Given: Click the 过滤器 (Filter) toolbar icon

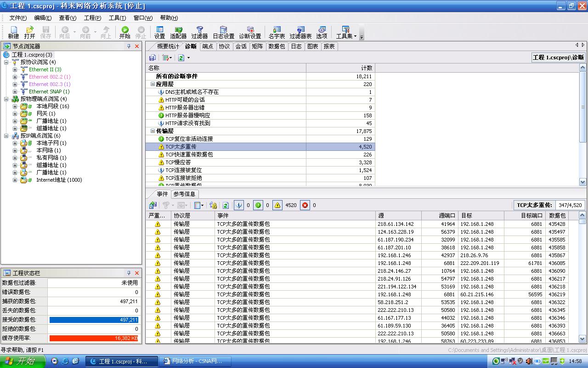Looking at the screenshot, I should point(199,32).
